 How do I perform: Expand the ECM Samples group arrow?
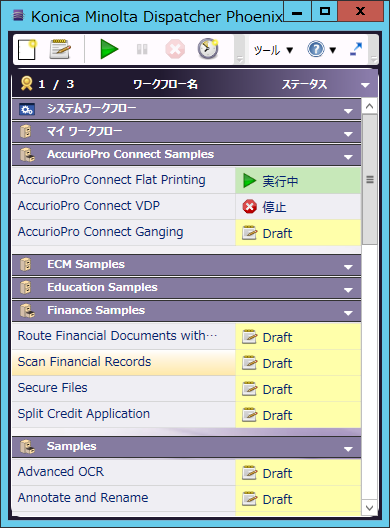348,267
